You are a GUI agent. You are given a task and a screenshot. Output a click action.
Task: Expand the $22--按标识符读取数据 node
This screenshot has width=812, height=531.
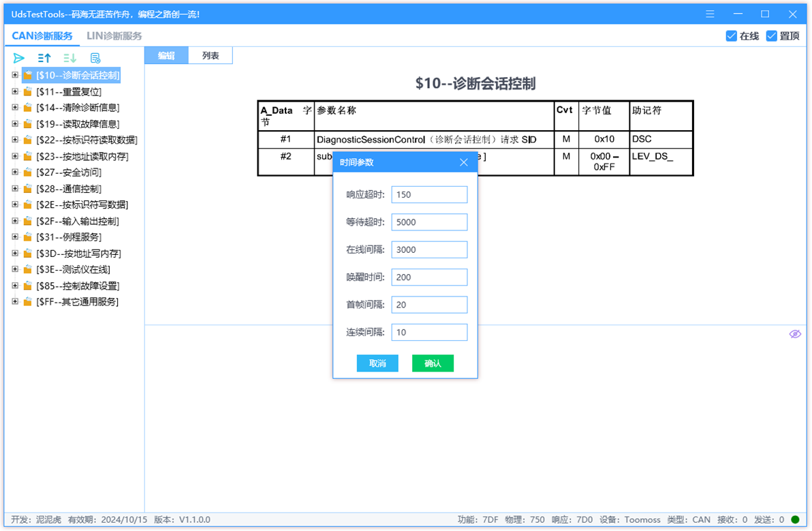(15, 140)
